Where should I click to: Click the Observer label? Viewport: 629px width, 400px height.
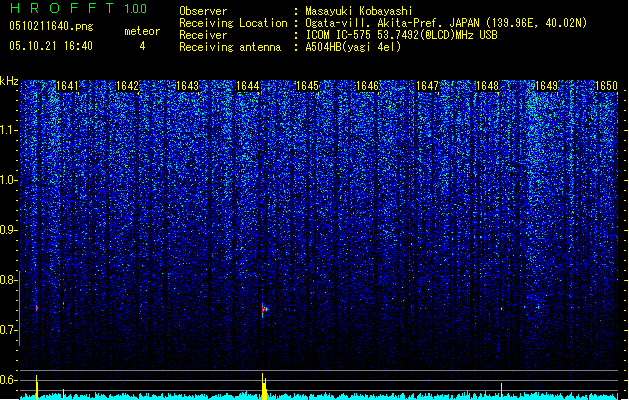pos(203,11)
